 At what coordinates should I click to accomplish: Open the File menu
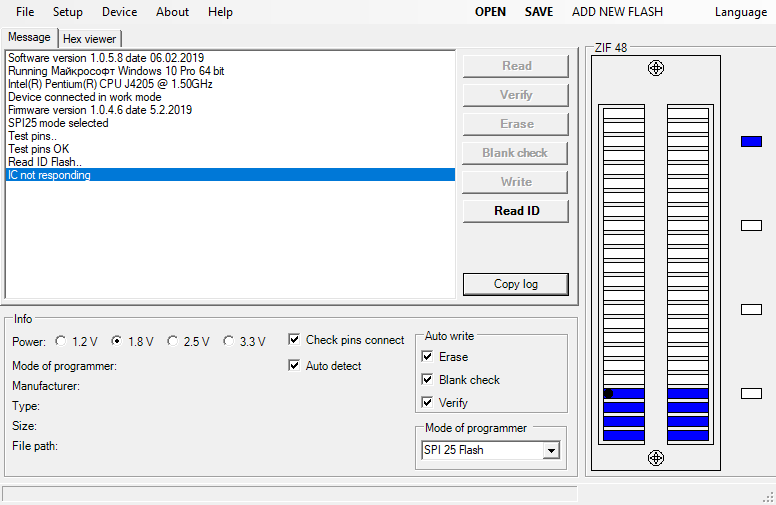coord(25,12)
